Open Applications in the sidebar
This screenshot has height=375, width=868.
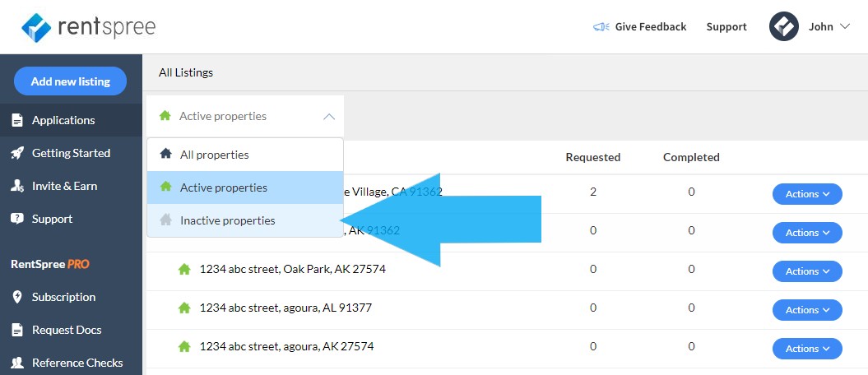tap(71, 120)
